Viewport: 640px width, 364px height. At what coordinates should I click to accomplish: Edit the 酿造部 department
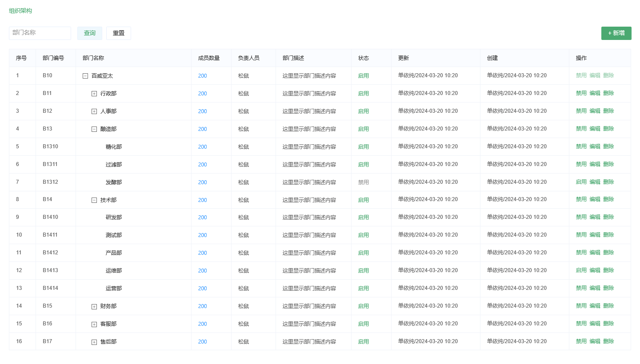click(595, 129)
